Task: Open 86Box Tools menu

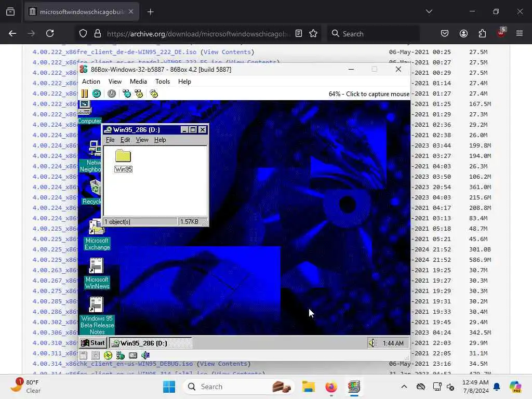Action: pos(163,82)
